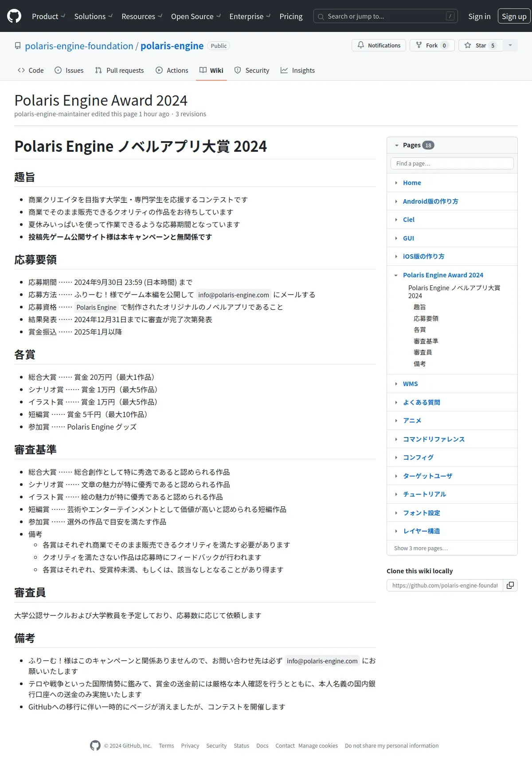Expand the Home page entry arrow
Viewport: 532px width, 769px height.
396,183
